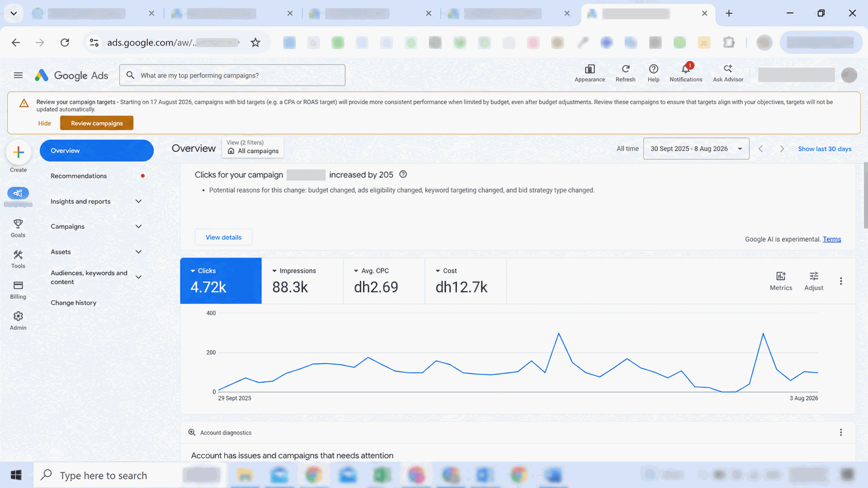
Task: Open Appearance settings
Action: pyautogui.click(x=590, y=73)
